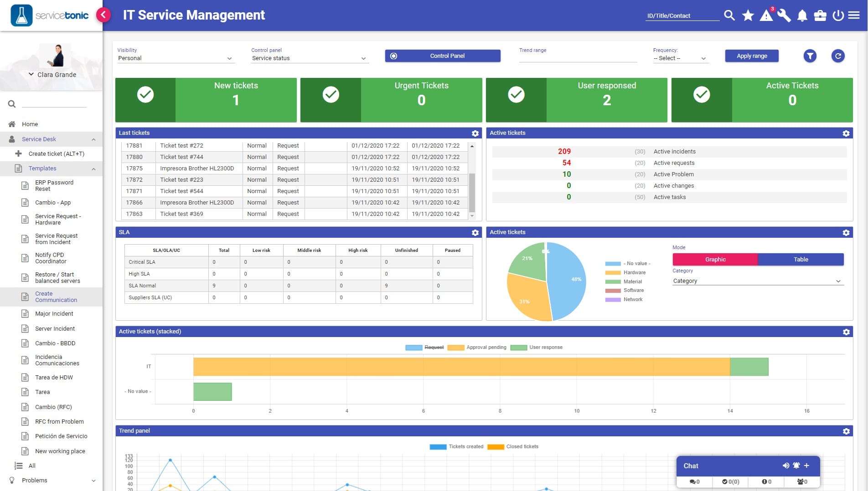Screen dimensions: 868x491
Task: Focus the Trend range input field
Action: pos(578,58)
